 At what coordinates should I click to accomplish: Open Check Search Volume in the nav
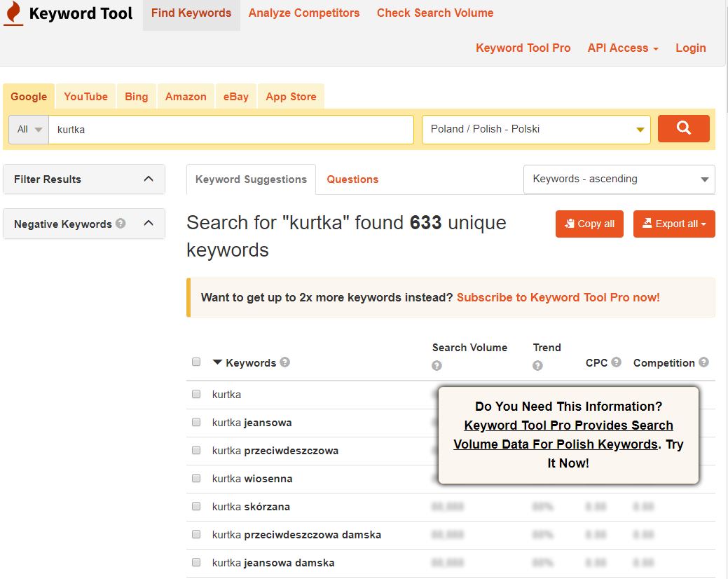coord(435,13)
